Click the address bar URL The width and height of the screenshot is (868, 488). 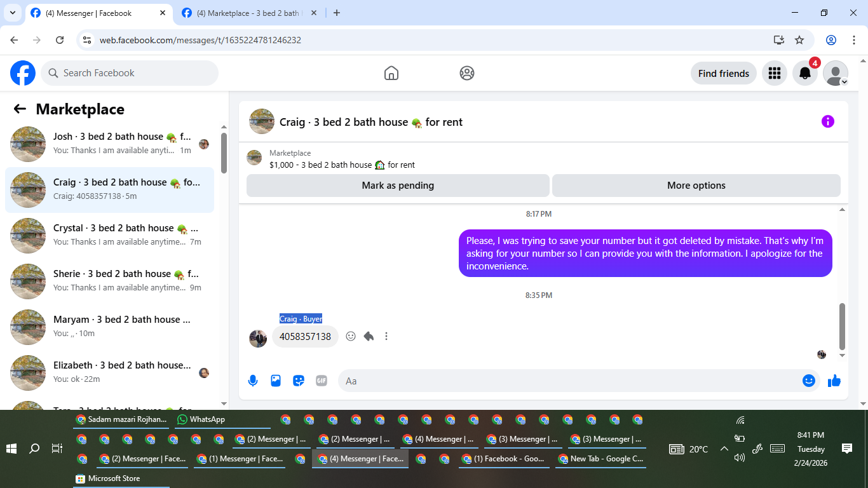[200, 40]
